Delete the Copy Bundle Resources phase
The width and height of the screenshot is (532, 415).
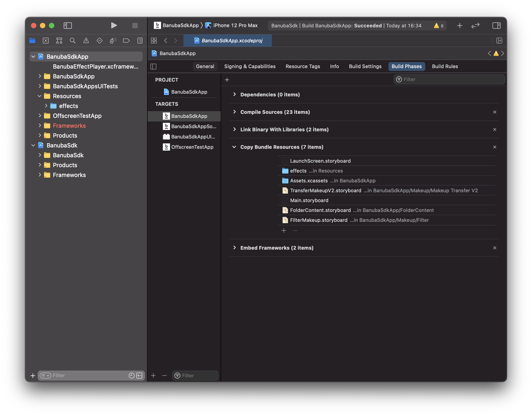click(x=495, y=147)
